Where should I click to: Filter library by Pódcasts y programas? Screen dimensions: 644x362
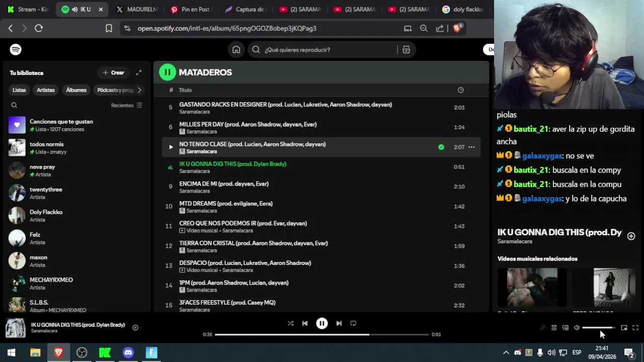pyautogui.click(x=115, y=90)
